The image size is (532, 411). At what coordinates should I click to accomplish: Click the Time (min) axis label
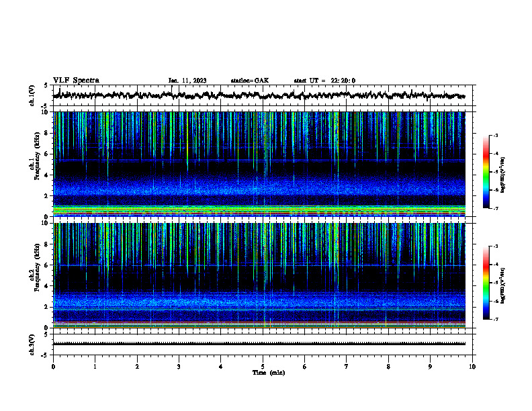click(x=269, y=373)
